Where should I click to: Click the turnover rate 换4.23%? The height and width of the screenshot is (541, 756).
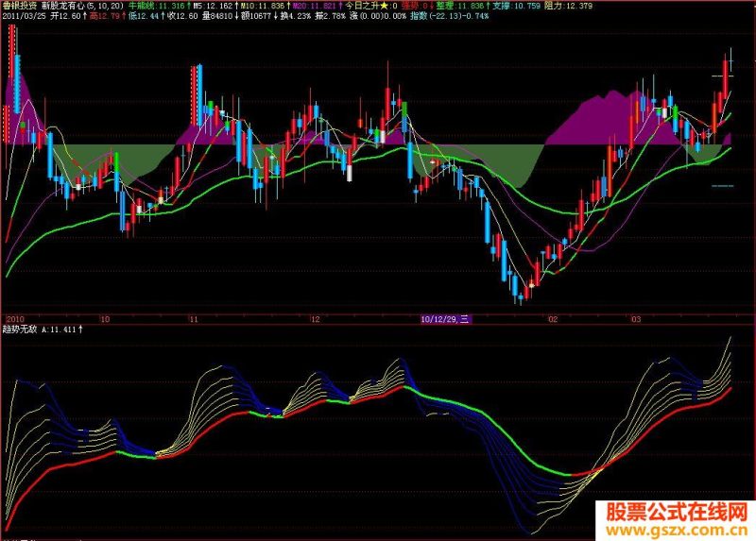pyautogui.click(x=296, y=16)
